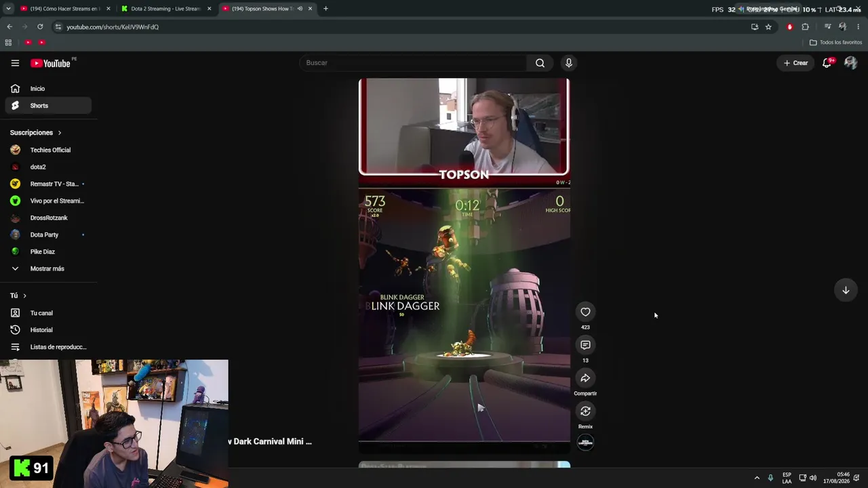Open Todos los favoritos folder
Image resolution: width=868 pixels, height=488 pixels.
click(835, 43)
